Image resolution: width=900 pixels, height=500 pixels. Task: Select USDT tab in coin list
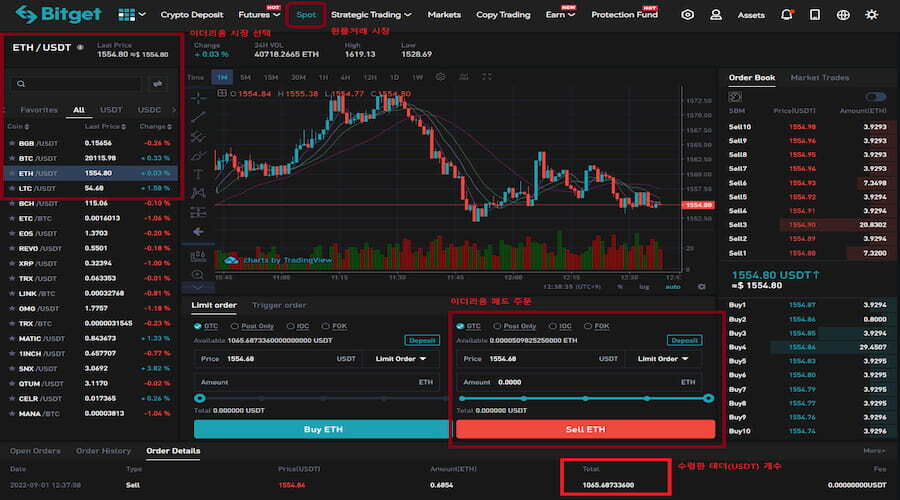[x=111, y=110]
